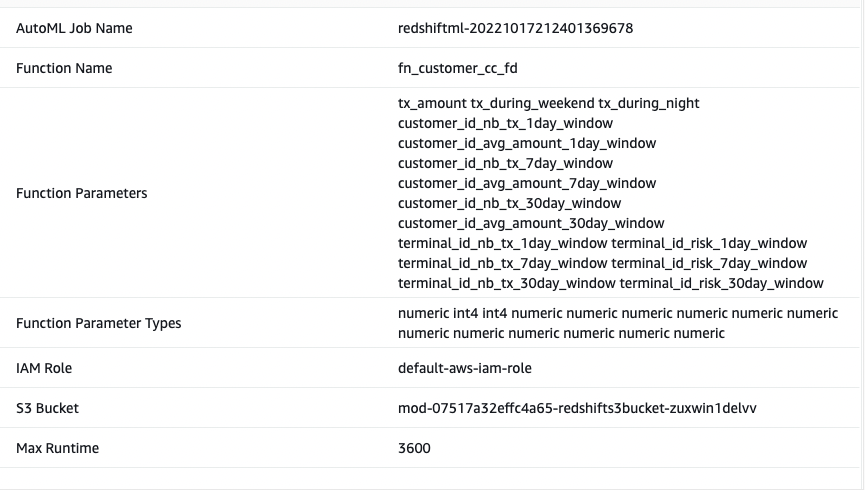Click customer_id_avg_amount_7day_window parameter line
This screenshot has height=490, width=865.
point(527,183)
